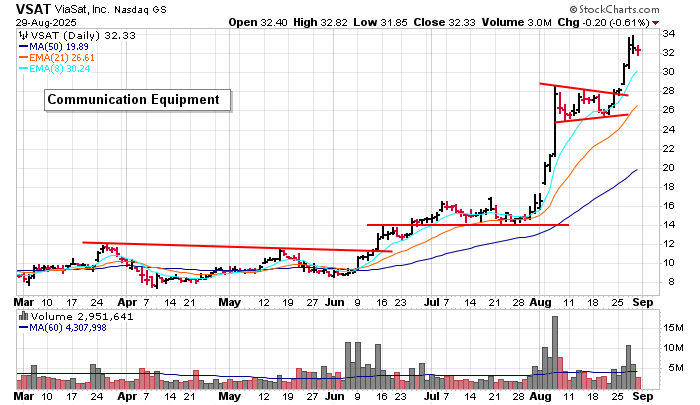Click the red down-triangle change indicator
The height and width of the screenshot is (405, 700).
[x=655, y=23]
